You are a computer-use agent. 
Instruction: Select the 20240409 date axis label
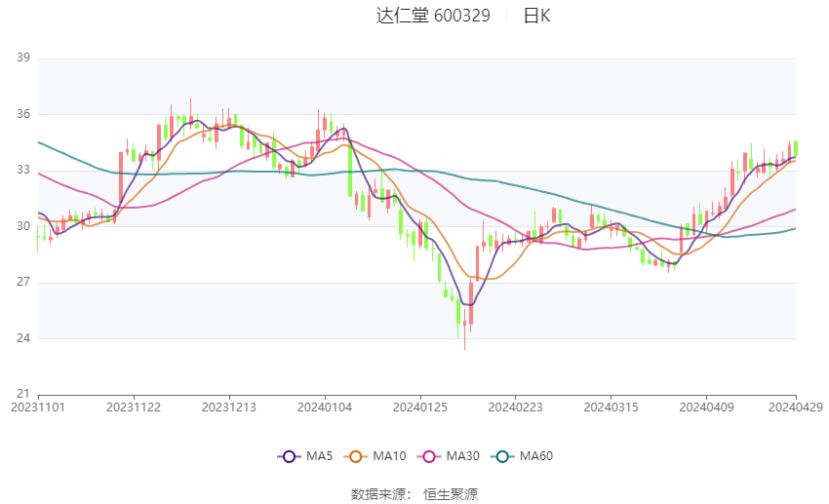(x=706, y=407)
